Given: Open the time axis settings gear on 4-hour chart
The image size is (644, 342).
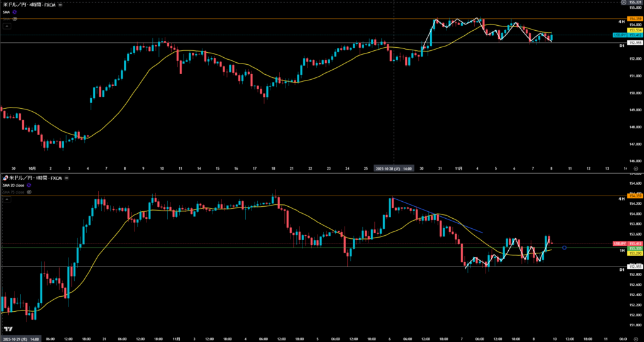Looking at the screenshot, I should 635,168.
